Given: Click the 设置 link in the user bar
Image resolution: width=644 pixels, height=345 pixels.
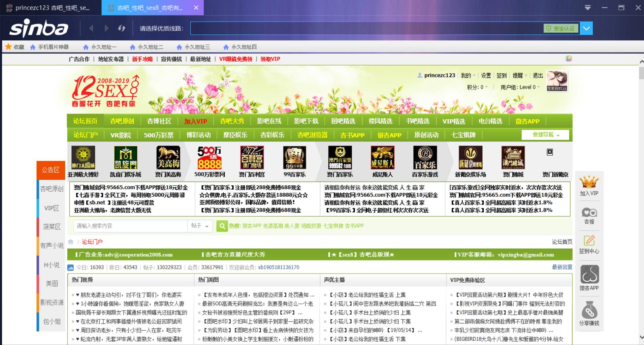Looking at the screenshot, I should coord(486,75).
